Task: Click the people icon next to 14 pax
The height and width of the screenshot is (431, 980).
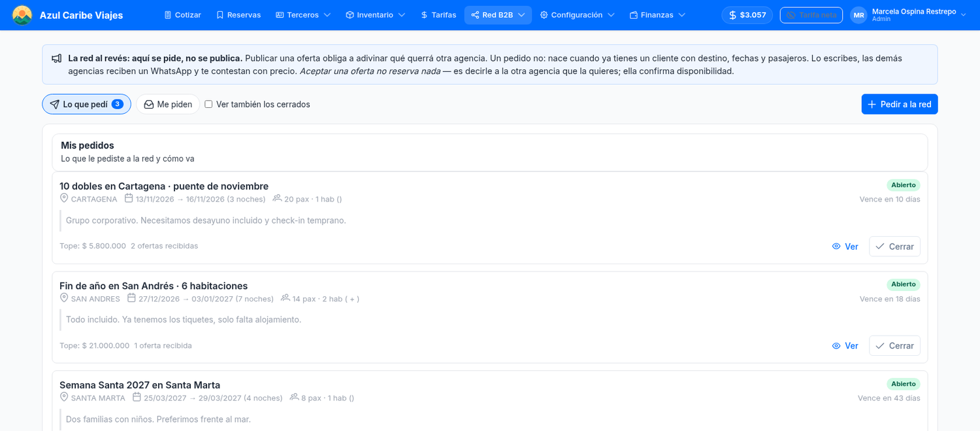Action: pyautogui.click(x=286, y=298)
